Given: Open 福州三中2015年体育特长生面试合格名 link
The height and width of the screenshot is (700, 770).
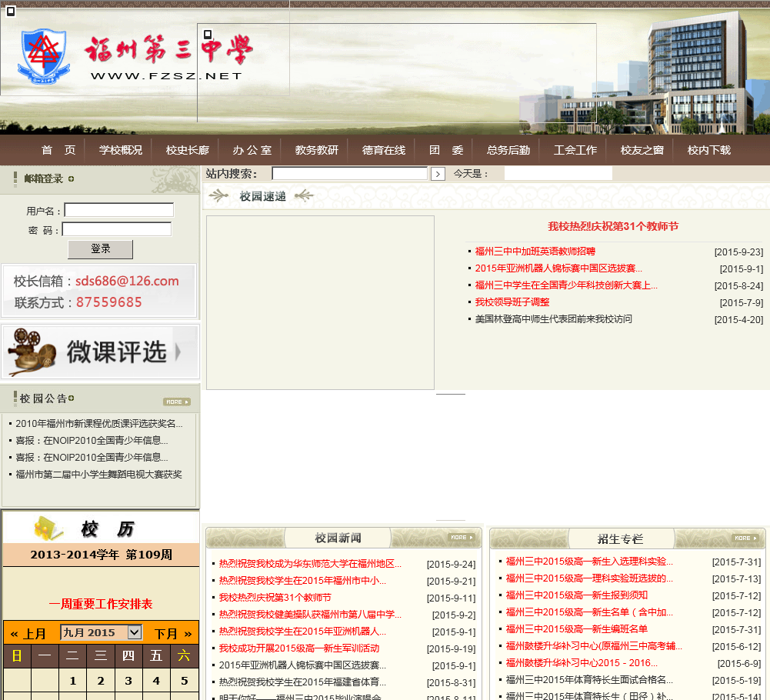Looking at the screenshot, I should pos(589,680).
